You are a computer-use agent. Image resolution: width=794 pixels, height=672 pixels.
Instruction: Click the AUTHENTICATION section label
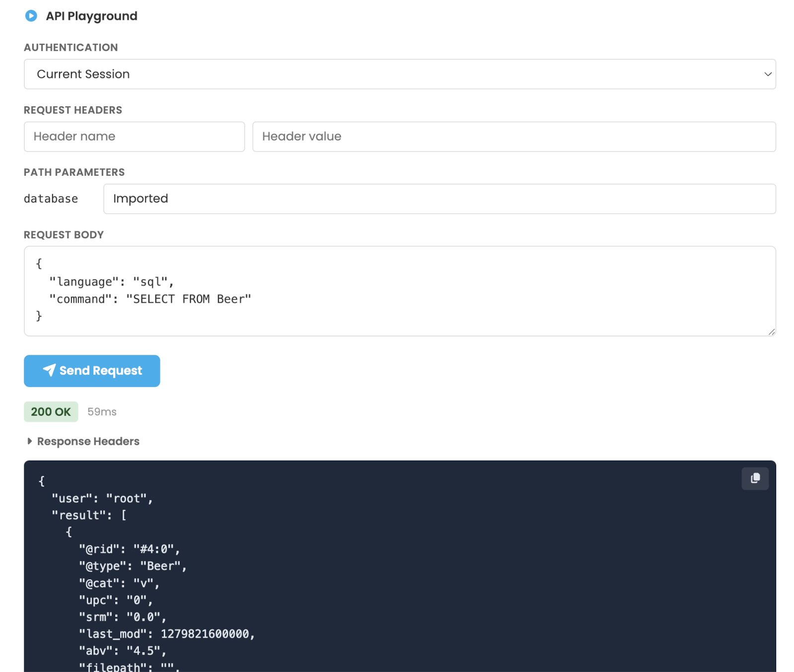click(x=71, y=48)
